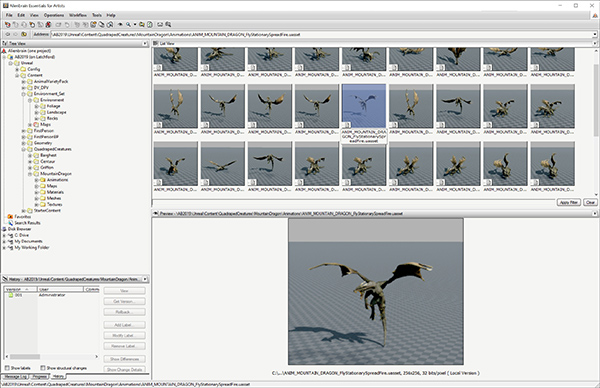600x388 pixels.
Task: Click the Apply Filter button
Action: click(x=569, y=202)
